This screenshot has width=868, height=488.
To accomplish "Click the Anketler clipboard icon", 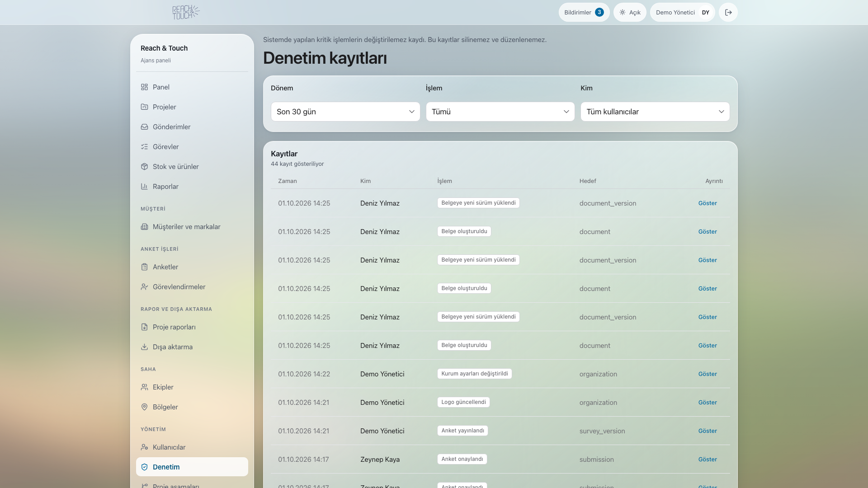I will click(x=144, y=267).
